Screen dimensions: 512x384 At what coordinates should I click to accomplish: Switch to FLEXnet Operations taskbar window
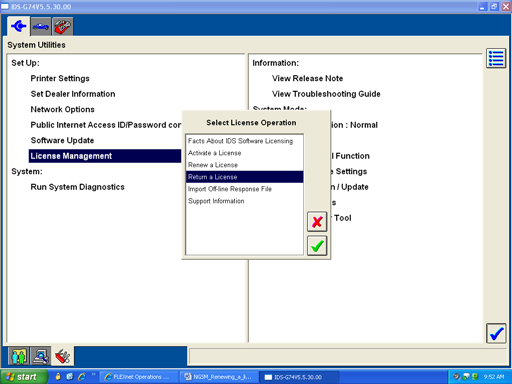[138, 377]
